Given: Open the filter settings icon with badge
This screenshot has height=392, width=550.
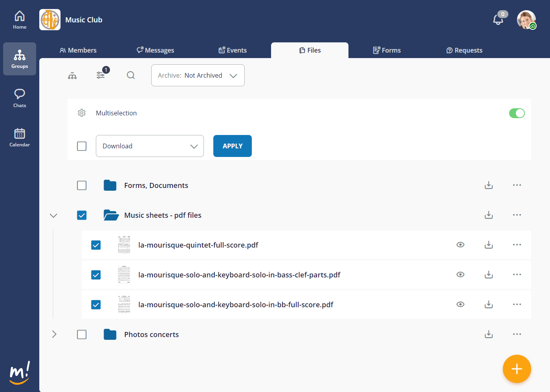Looking at the screenshot, I should click(101, 75).
